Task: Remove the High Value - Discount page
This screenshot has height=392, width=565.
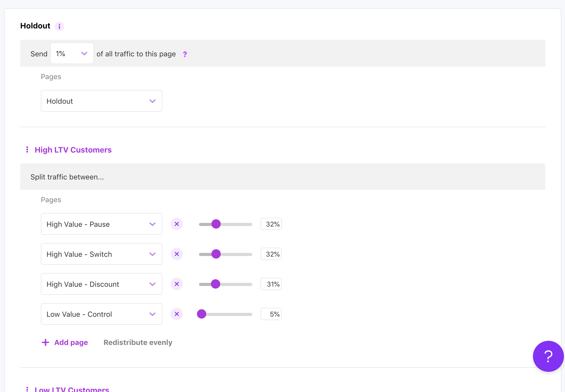Action: [x=177, y=284]
